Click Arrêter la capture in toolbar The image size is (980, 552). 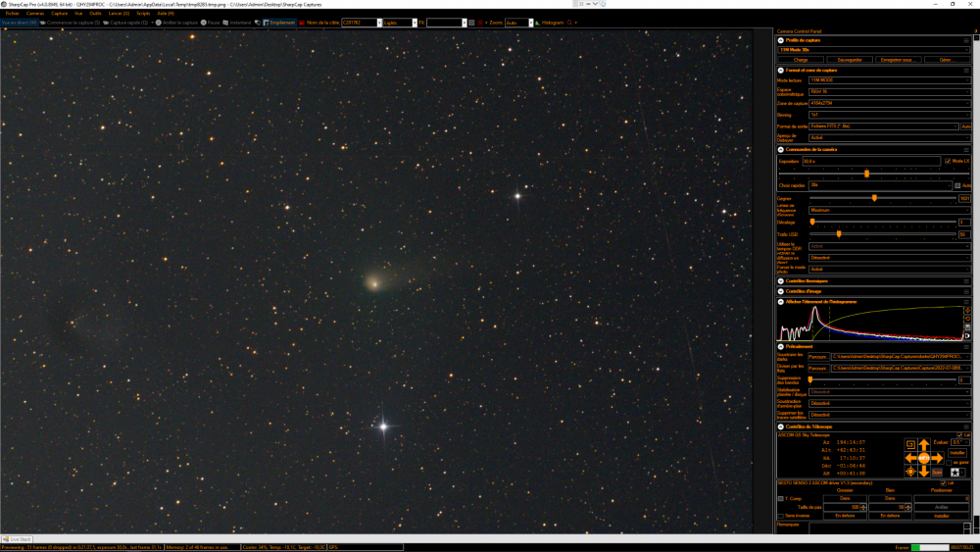point(176,23)
